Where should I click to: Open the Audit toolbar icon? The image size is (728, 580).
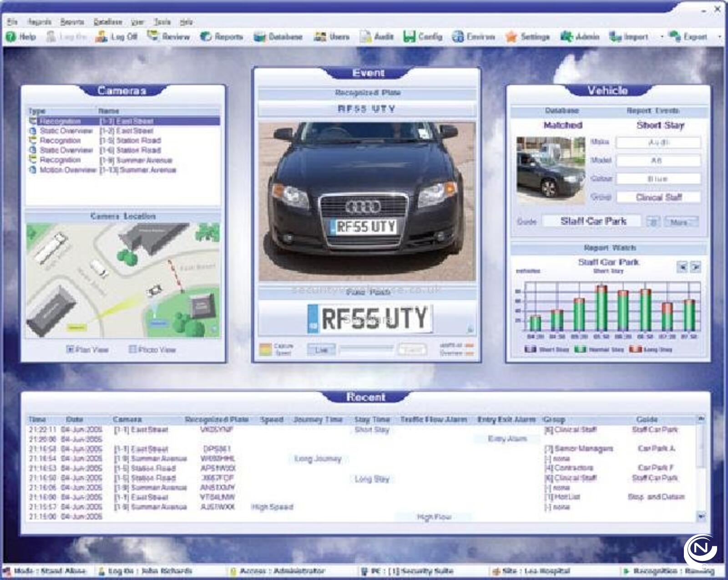(365, 37)
